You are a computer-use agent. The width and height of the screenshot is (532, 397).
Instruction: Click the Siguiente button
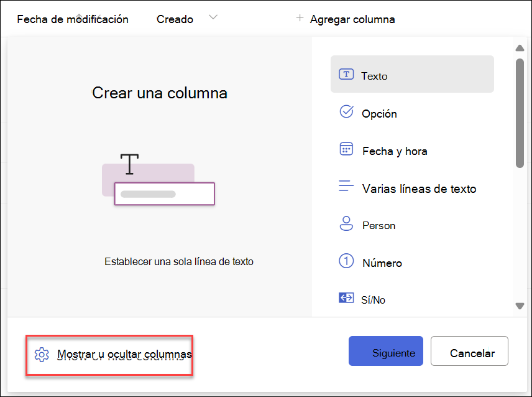(x=386, y=351)
